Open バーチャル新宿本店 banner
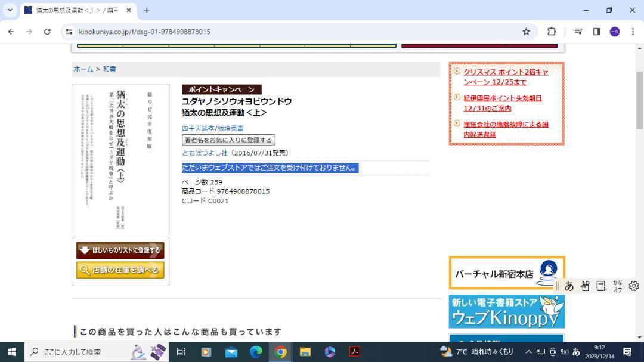Image resolution: width=644 pixels, height=362 pixels. [x=507, y=273]
